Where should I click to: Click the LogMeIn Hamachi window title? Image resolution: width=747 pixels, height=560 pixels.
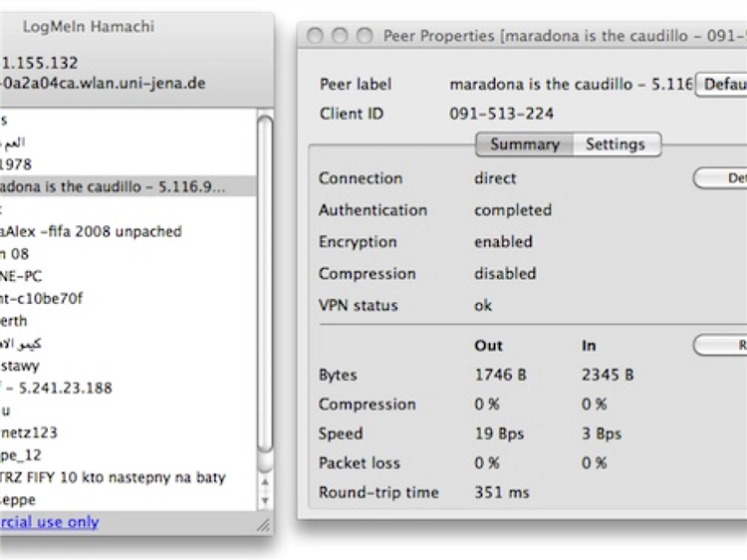coord(89,26)
